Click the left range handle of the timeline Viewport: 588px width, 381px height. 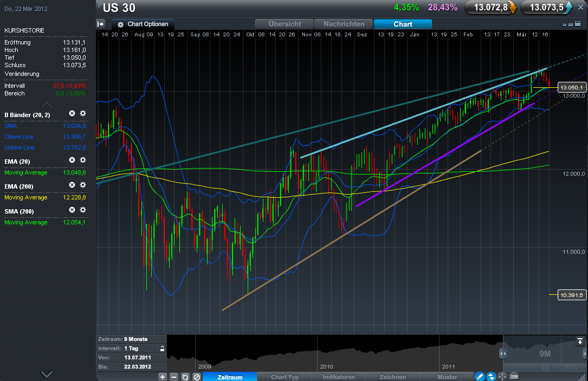point(503,353)
